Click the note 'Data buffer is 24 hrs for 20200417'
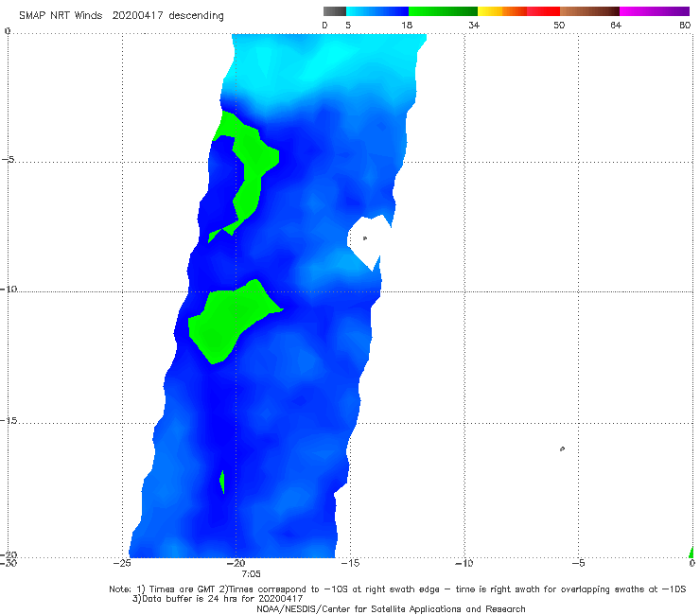 click(218, 599)
